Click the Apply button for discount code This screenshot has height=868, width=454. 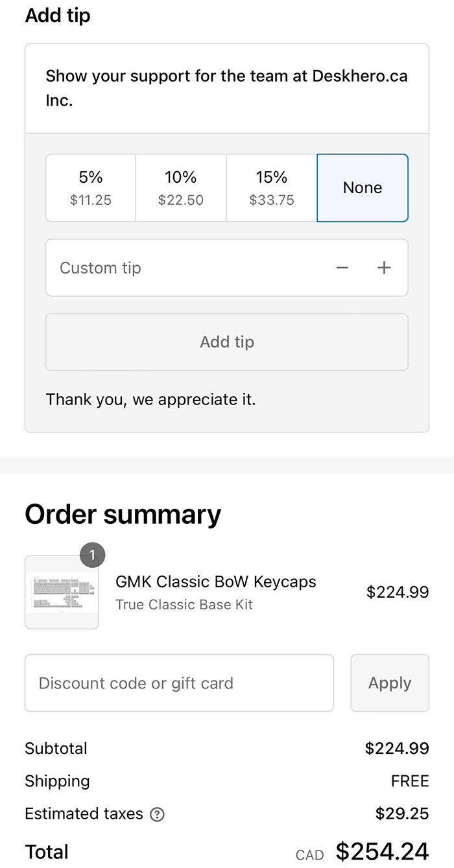[389, 683]
